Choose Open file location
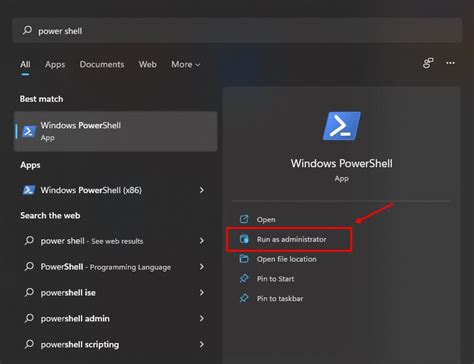This screenshot has height=364, width=474. (x=286, y=259)
